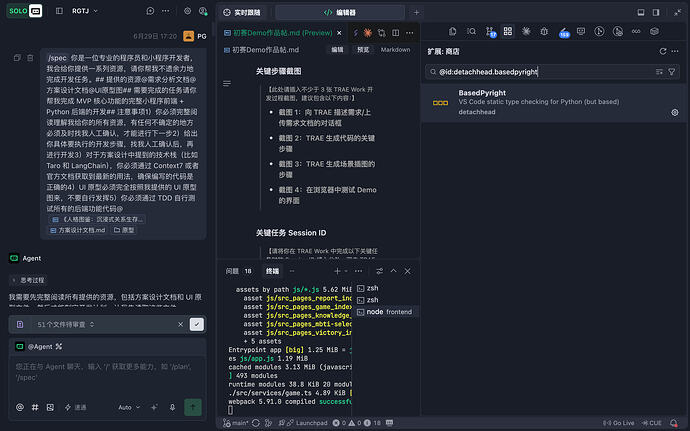
Task: Click the 预览 button in markdown editor
Action: click(x=363, y=50)
